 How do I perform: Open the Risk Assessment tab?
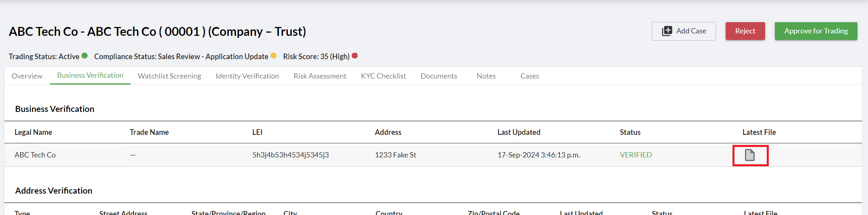point(320,76)
